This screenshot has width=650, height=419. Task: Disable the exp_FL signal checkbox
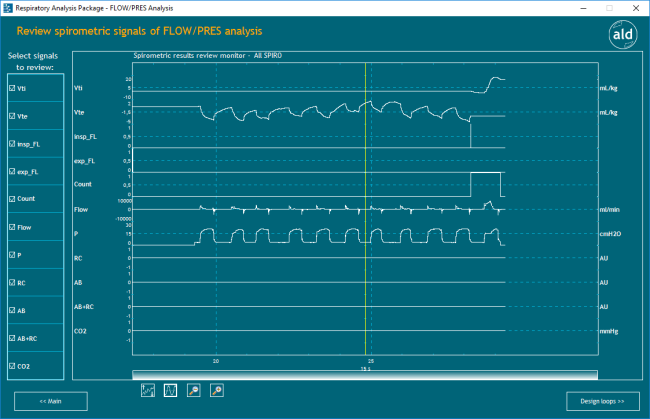point(12,172)
